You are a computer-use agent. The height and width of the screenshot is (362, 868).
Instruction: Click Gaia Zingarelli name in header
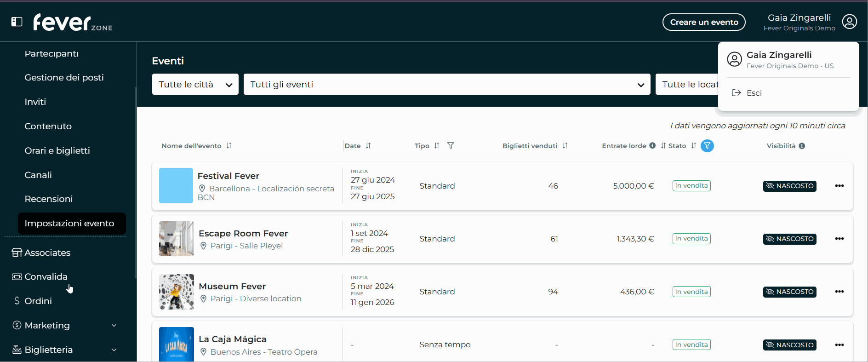(799, 17)
